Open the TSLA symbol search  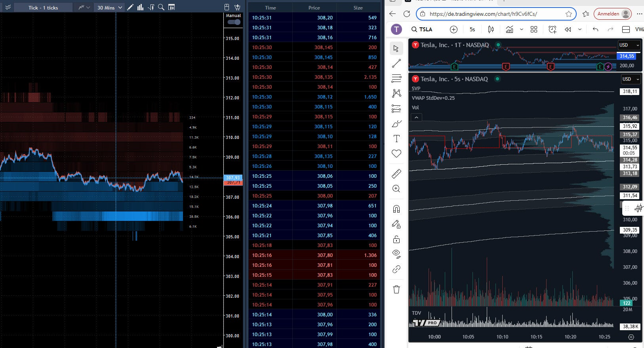(422, 29)
